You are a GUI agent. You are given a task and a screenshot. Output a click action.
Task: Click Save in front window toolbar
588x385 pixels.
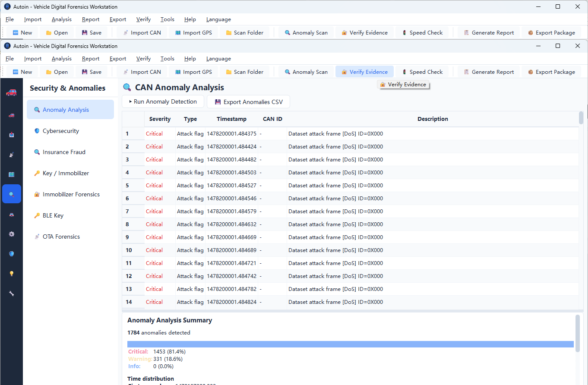92,72
